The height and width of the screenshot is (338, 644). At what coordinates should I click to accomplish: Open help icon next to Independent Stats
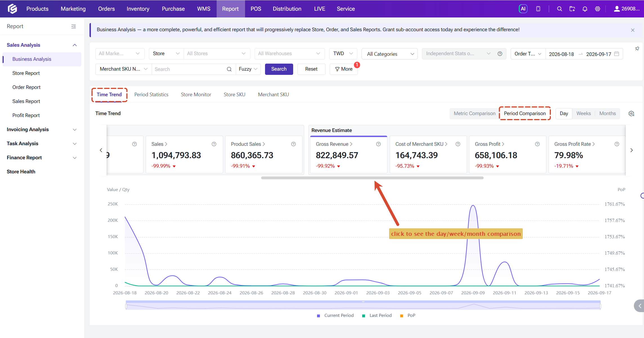point(500,53)
